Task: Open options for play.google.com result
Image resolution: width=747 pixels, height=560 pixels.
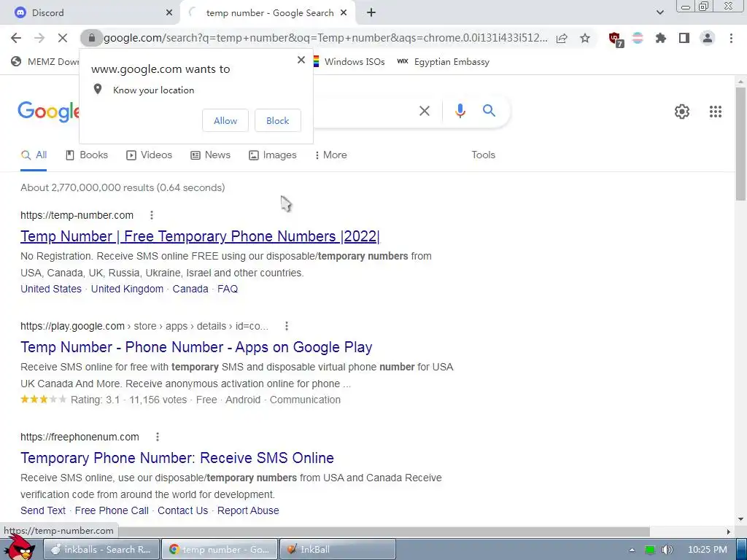Action: pyautogui.click(x=286, y=326)
